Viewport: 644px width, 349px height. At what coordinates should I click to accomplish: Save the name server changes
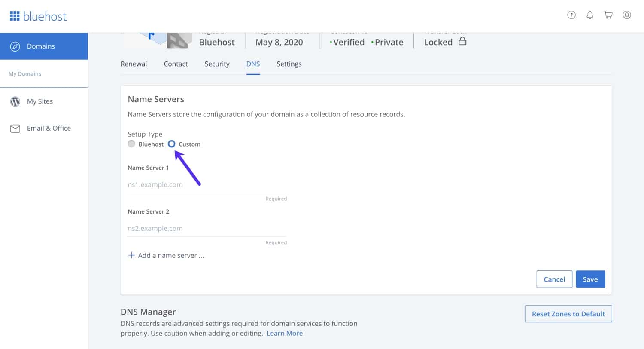pyautogui.click(x=590, y=279)
